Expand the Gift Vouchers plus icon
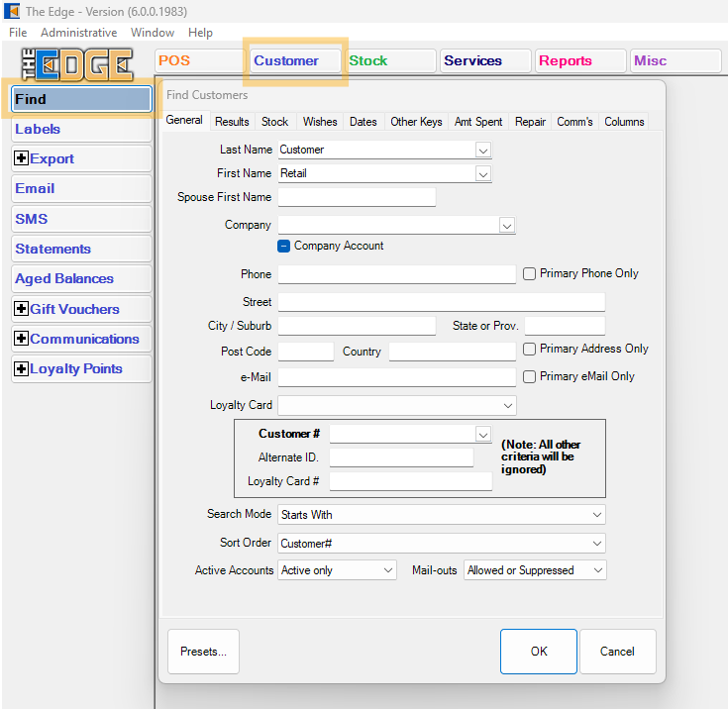Image resolution: width=728 pixels, height=709 pixels. (21, 308)
